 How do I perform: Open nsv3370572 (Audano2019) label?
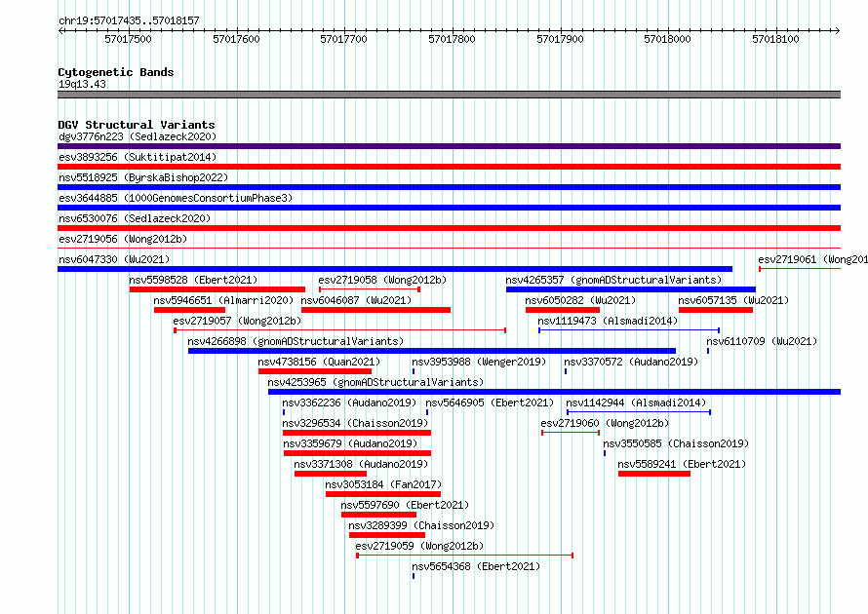click(x=631, y=362)
